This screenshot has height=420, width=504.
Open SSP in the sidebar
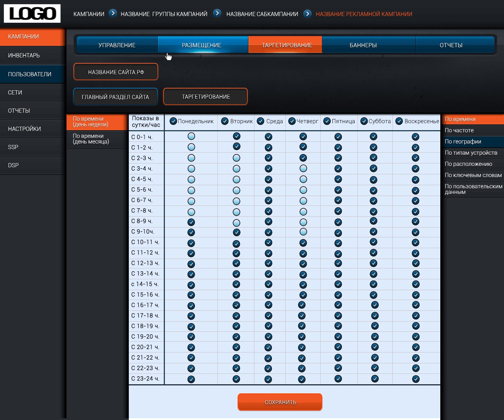pyautogui.click(x=33, y=147)
